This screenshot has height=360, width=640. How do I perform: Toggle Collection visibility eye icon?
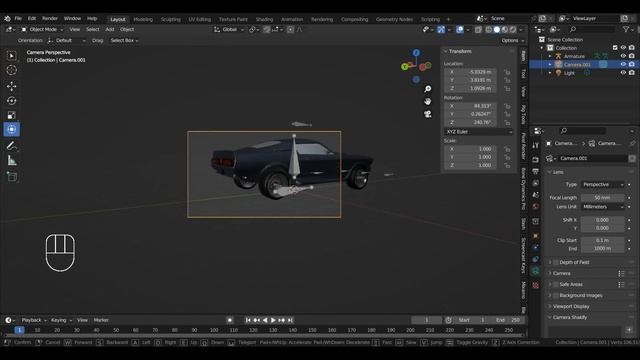(623, 48)
